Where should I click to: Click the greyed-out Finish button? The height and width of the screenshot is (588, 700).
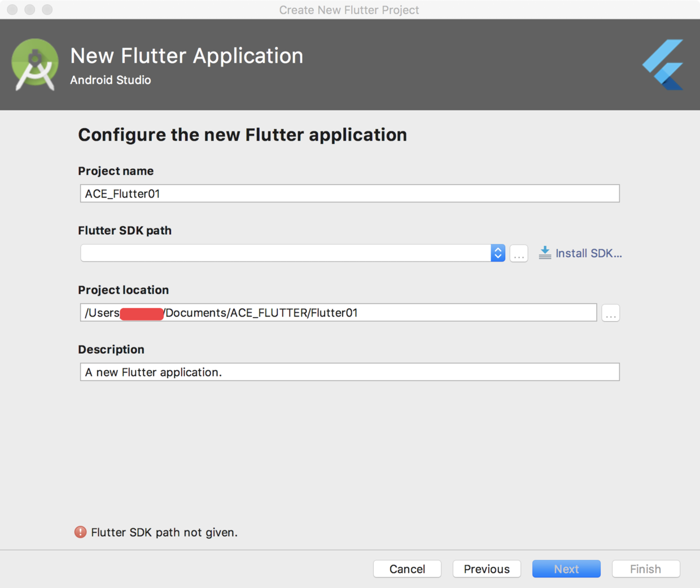(x=646, y=569)
